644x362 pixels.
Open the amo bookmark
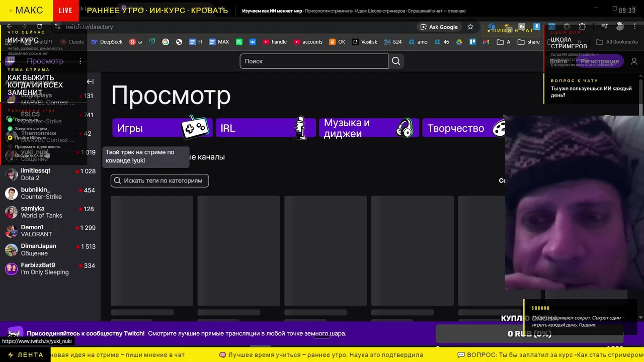point(418,42)
